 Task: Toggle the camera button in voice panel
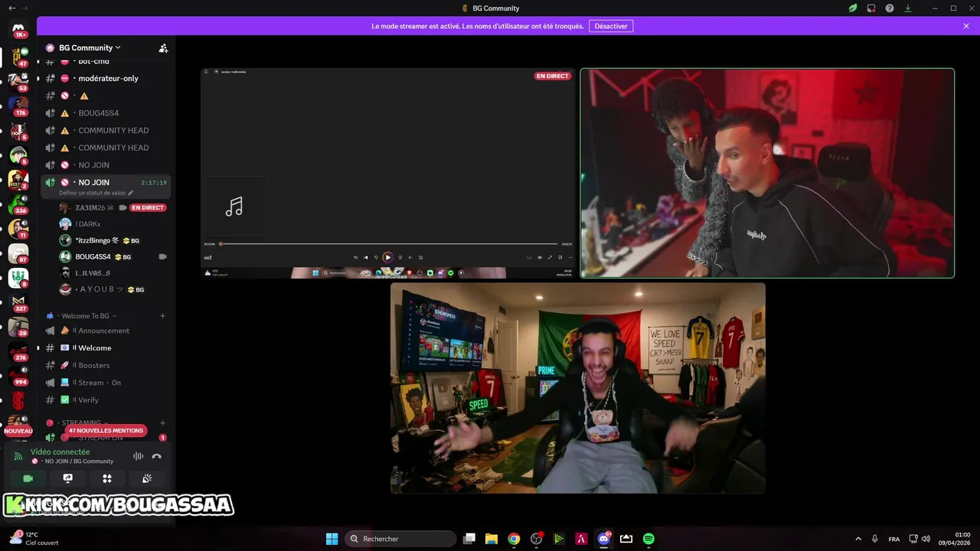coord(28,478)
